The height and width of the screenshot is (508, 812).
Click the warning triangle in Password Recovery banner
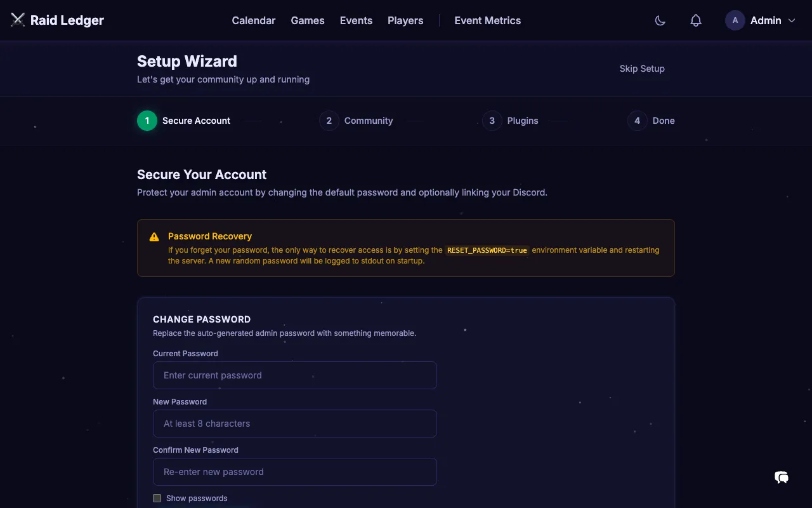coord(154,236)
